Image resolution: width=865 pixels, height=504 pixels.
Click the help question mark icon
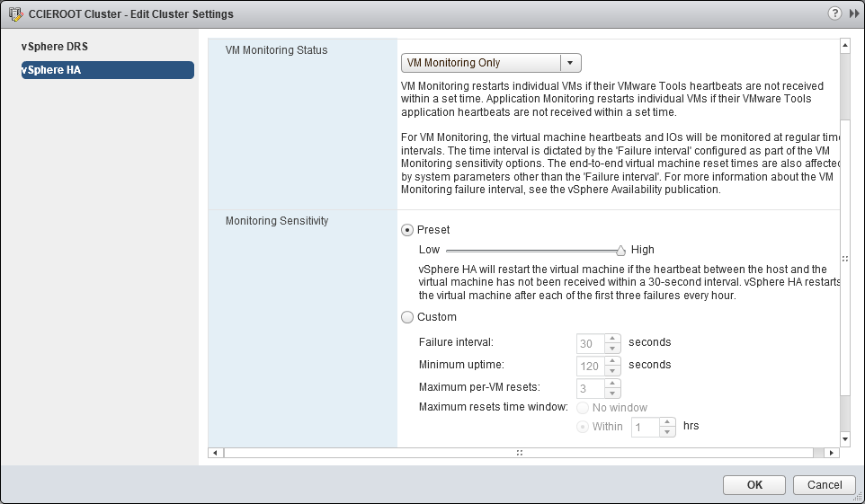click(x=835, y=13)
